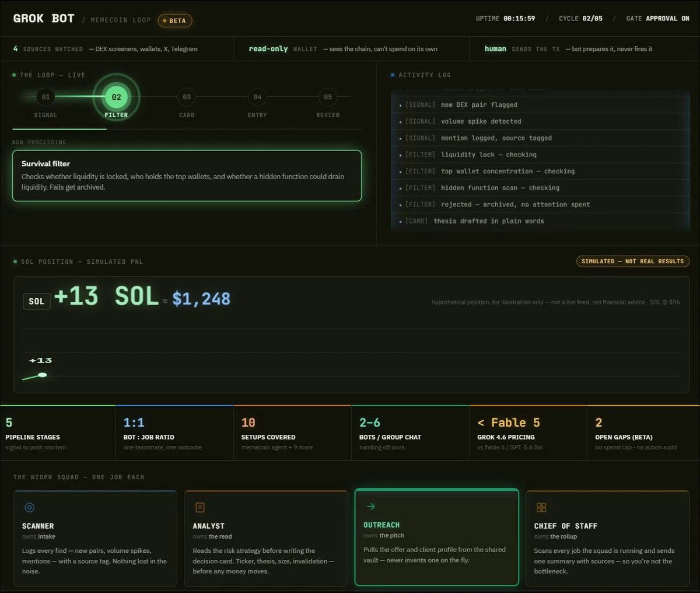Screen dimensions: 700x593
Task: Click the The Loop – Live heading
Action: 52,75
